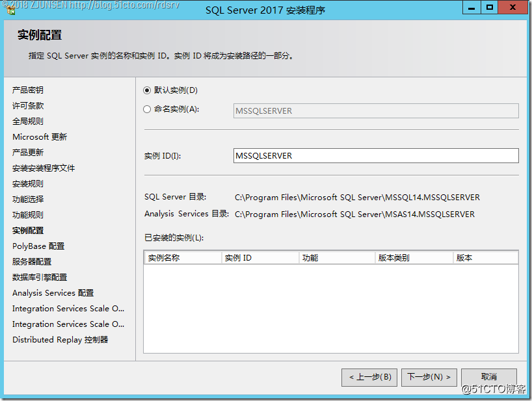
Task: Click the 已安装的实例(L) label
Action: pos(174,238)
